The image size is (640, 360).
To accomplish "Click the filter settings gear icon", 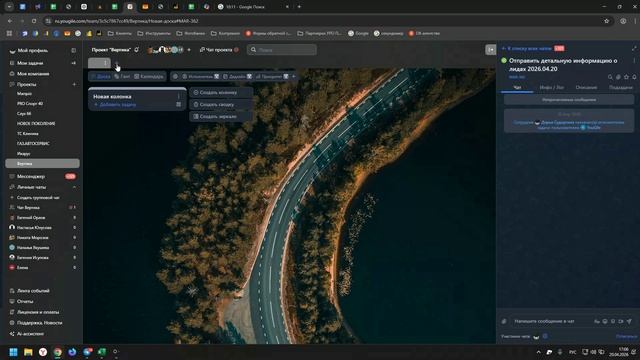I will click(175, 76).
